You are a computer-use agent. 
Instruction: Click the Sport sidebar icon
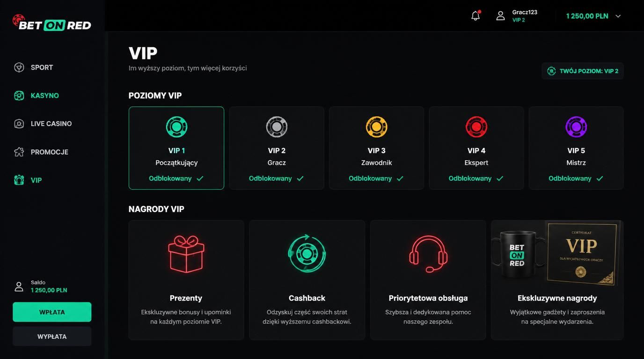tap(19, 67)
